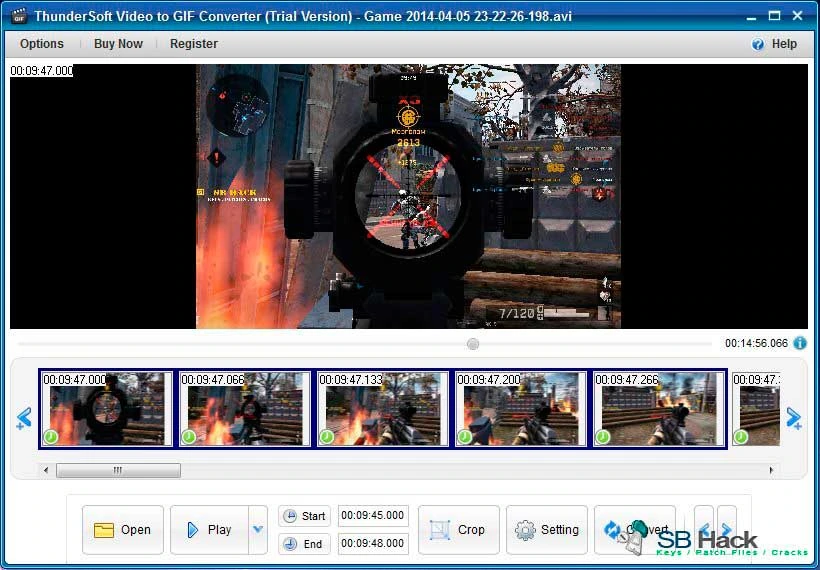Click the frame strip scrollbar left arrow

click(46, 470)
